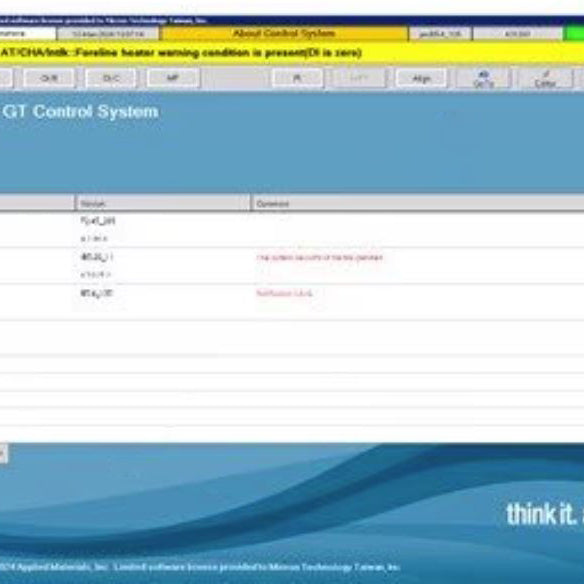
Task: Click the Align toolbar button
Action: point(421,79)
